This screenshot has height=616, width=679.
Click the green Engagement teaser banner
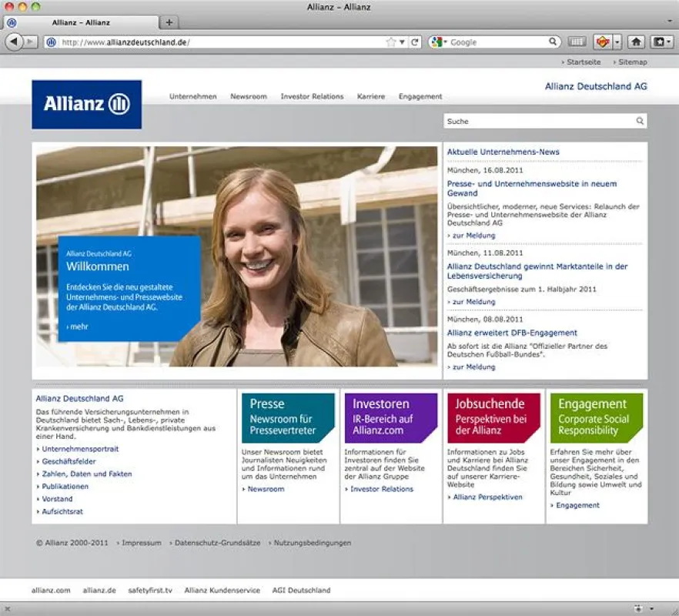[597, 418]
